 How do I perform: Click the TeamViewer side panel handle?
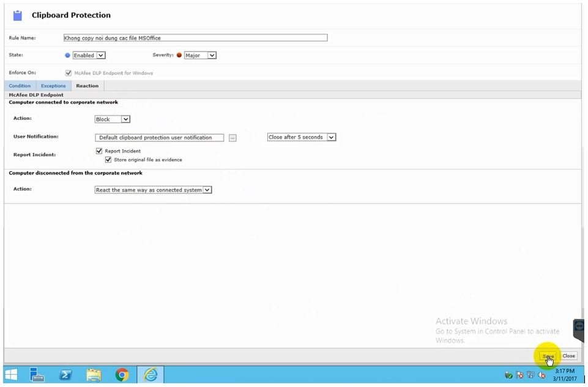coord(579,330)
